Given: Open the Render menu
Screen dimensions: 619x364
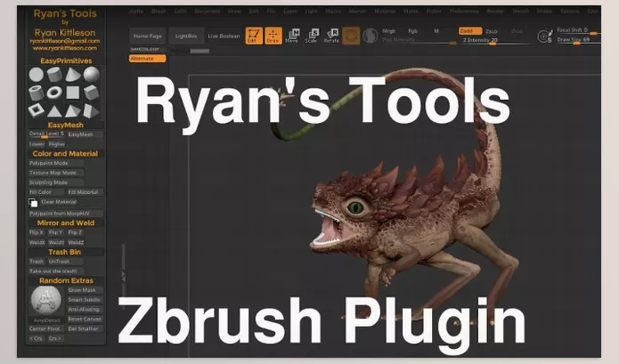Looking at the screenshot, I should [495, 12].
